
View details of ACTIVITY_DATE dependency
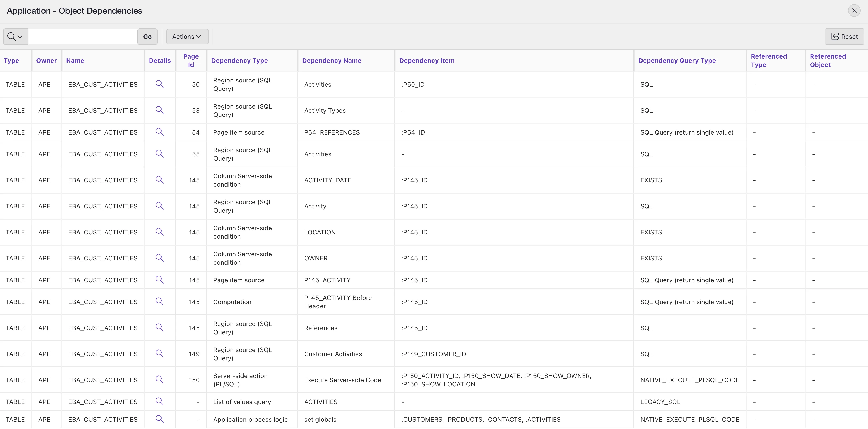(x=159, y=180)
